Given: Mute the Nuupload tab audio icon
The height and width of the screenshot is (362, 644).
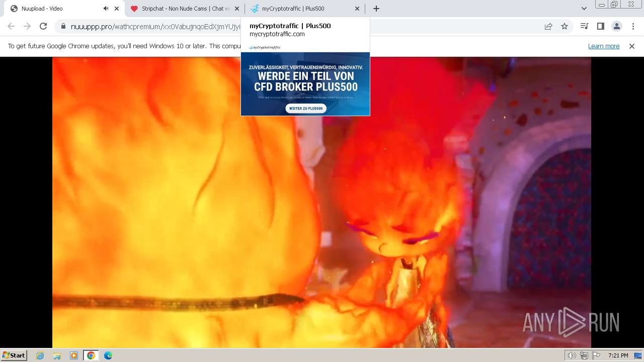Looking at the screenshot, I should point(106,9).
